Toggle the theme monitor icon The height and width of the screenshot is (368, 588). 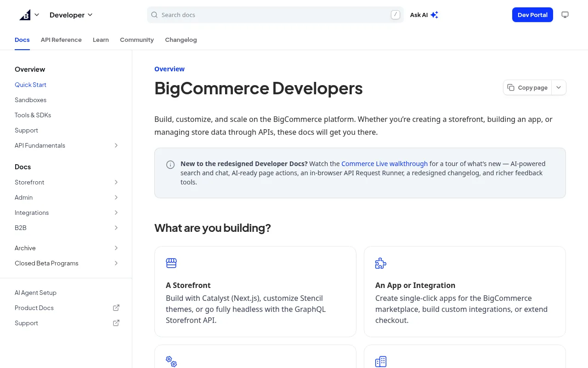pyautogui.click(x=565, y=15)
